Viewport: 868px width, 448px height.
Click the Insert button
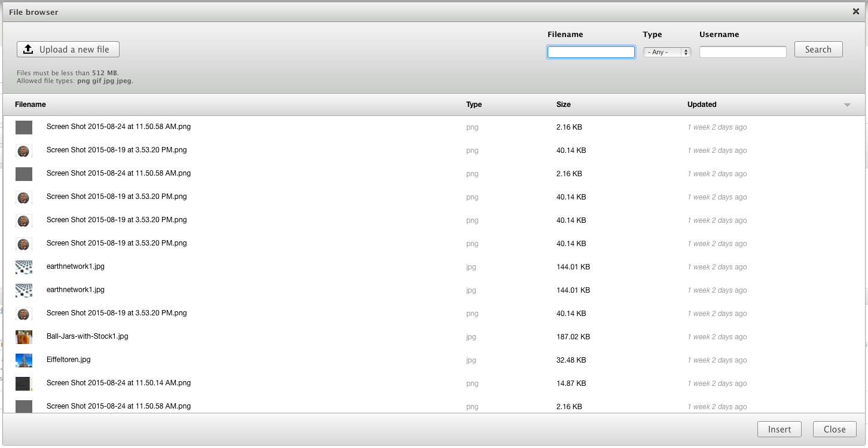779,429
